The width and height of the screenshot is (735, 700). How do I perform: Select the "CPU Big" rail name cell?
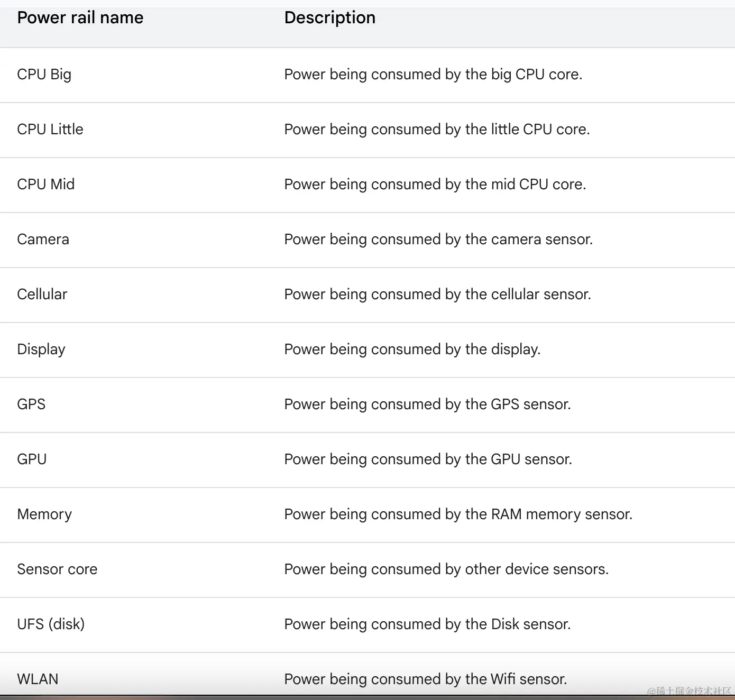point(44,75)
